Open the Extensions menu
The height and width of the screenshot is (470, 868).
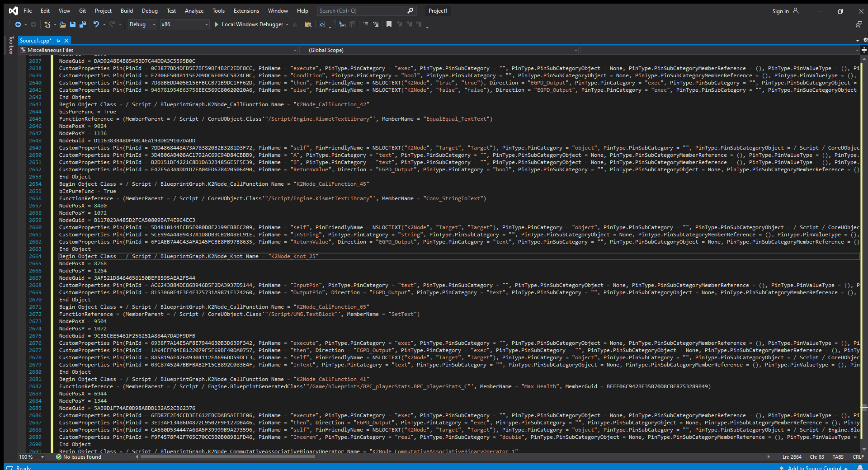246,11
